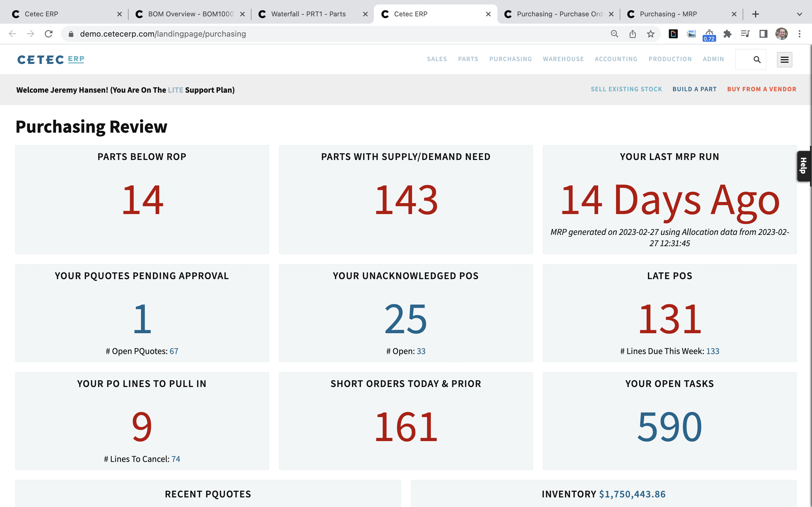Click the zoom magnifier in address bar
The height and width of the screenshot is (507, 812).
coord(614,34)
